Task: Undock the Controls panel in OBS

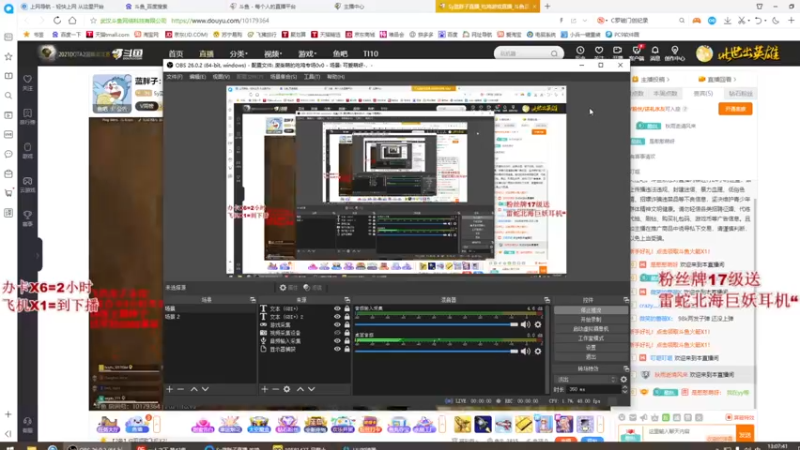Action: (x=626, y=300)
